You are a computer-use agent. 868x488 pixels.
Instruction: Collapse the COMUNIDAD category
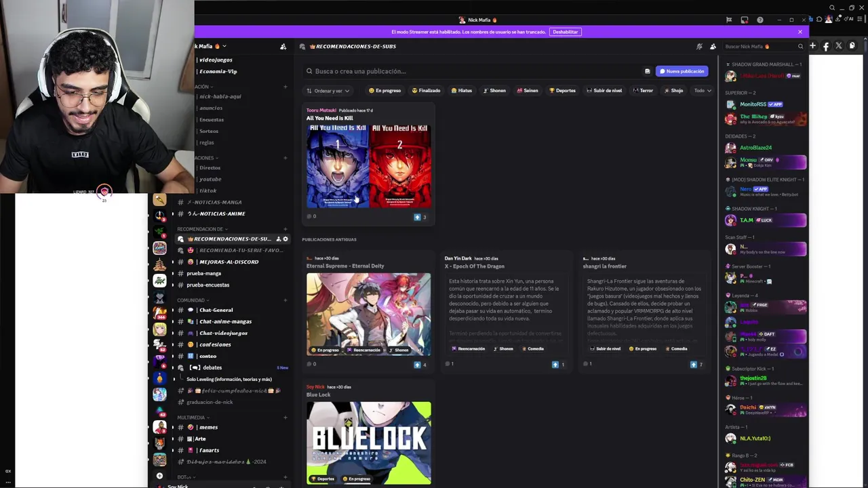click(x=193, y=300)
